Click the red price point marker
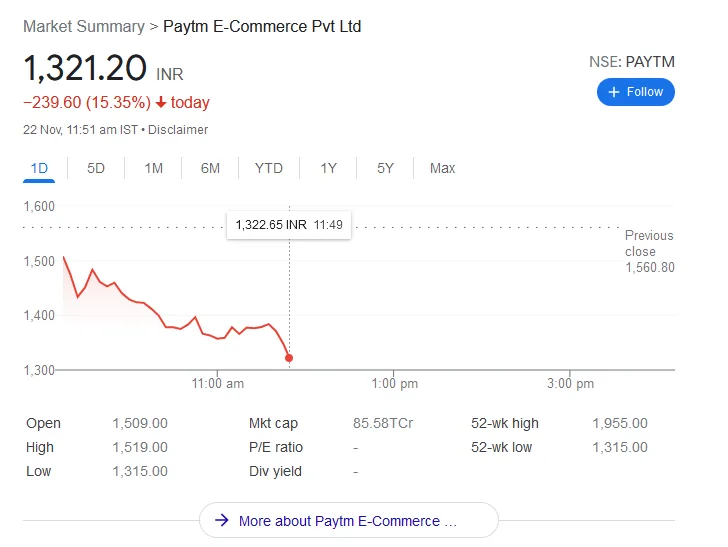The image size is (728, 547). (x=290, y=358)
